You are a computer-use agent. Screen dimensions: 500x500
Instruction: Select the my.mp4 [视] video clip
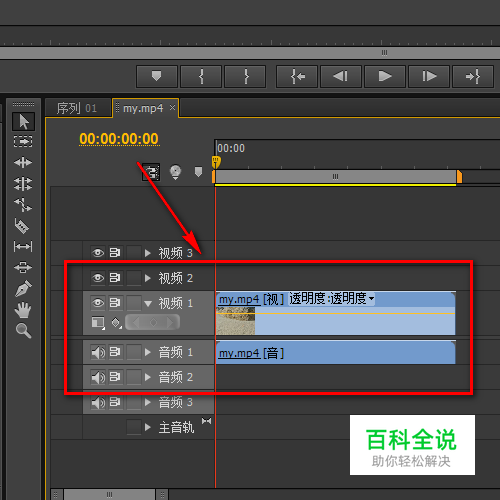click(x=335, y=313)
